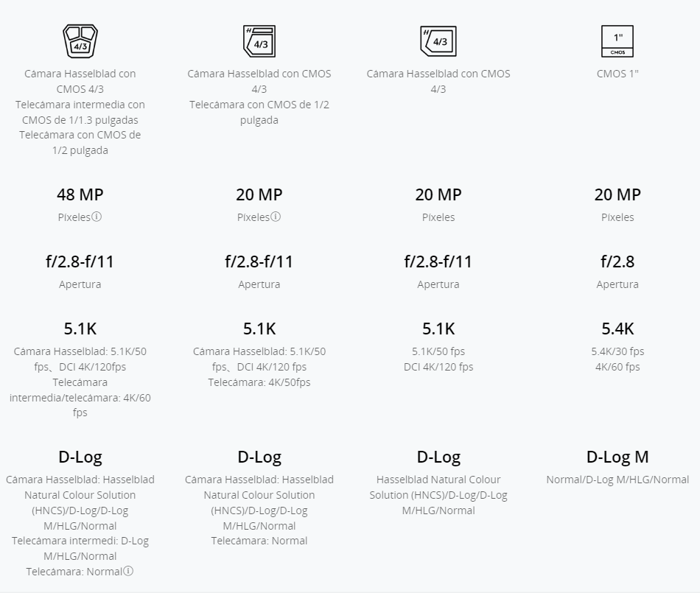Select the 48 MP heading
This screenshot has height=593, width=700.
click(80, 194)
